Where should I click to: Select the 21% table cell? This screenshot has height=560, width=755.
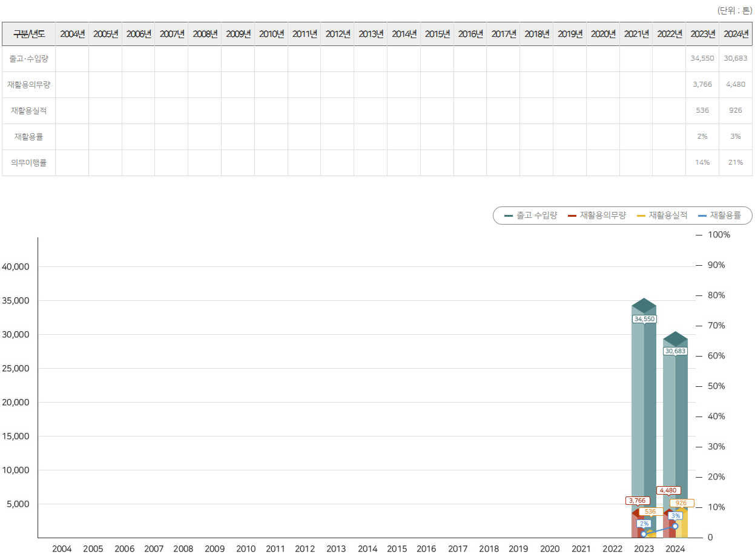(736, 163)
